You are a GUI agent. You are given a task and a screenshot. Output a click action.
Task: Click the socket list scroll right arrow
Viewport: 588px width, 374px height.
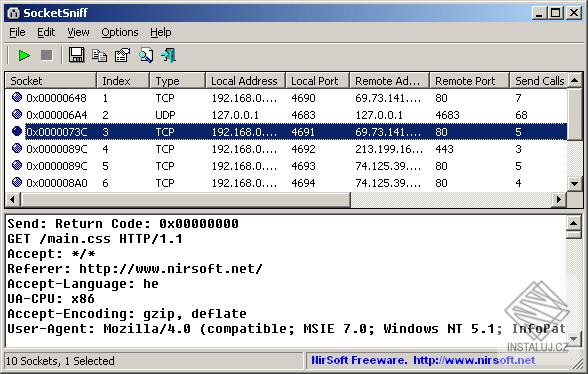(x=560, y=199)
